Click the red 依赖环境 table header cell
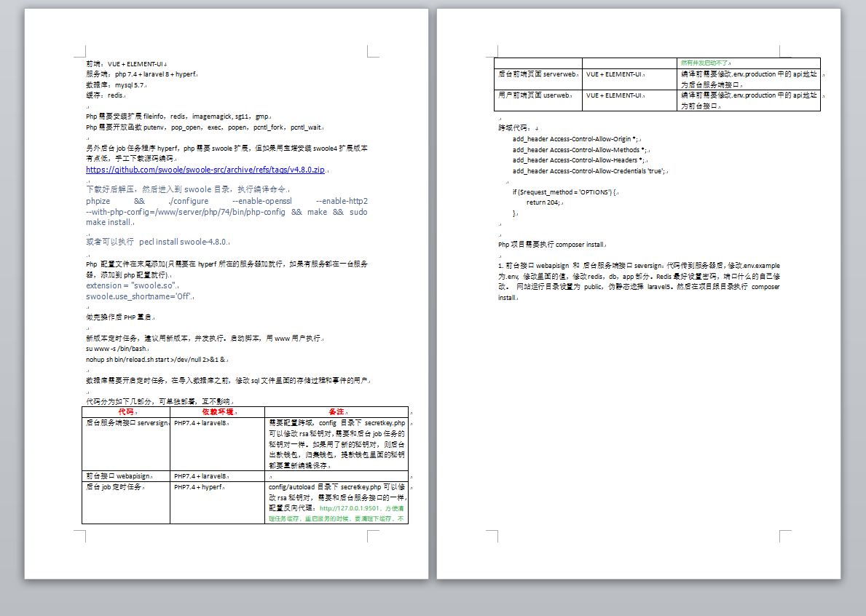 (x=218, y=412)
